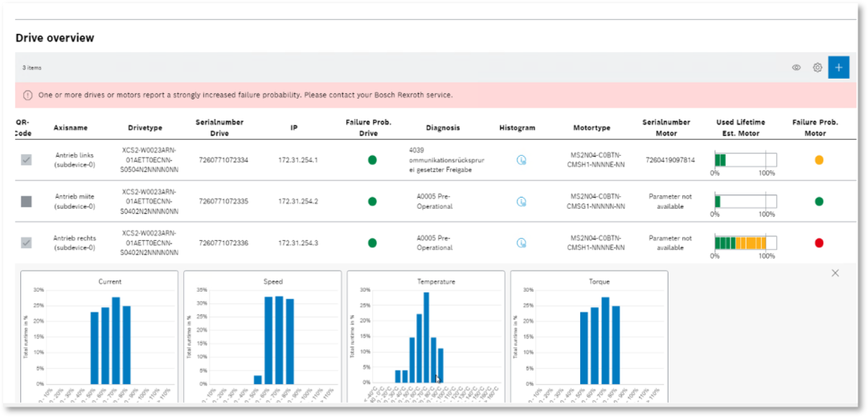The width and height of the screenshot is (868, 417).
Task: Click Antrieb mitte axis name
Action: 76,202
